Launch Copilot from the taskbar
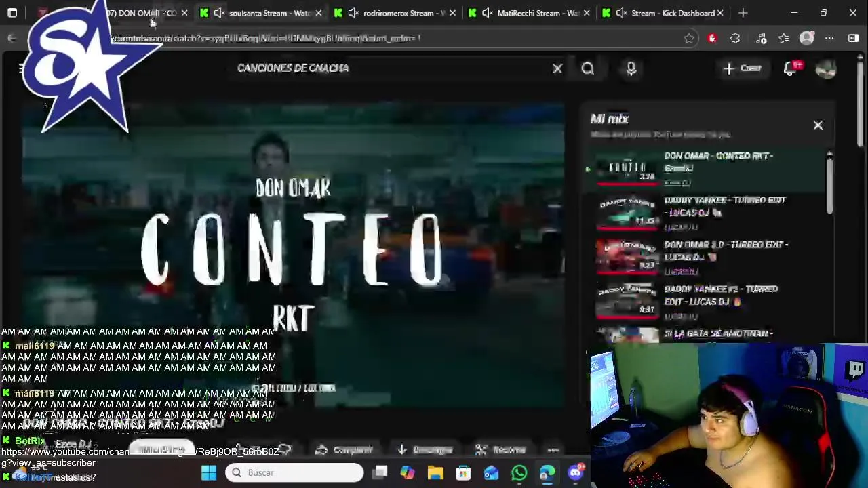Image resolution: width=868 pixels, height=488 pixels. click(x=408, y=472)
